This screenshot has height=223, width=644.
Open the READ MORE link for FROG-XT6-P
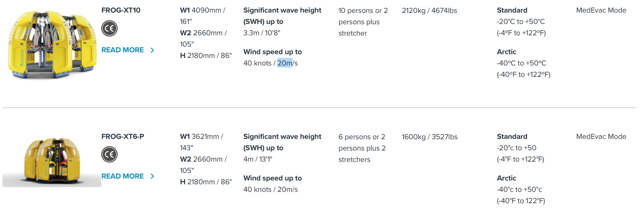click(x=123, y=176)
